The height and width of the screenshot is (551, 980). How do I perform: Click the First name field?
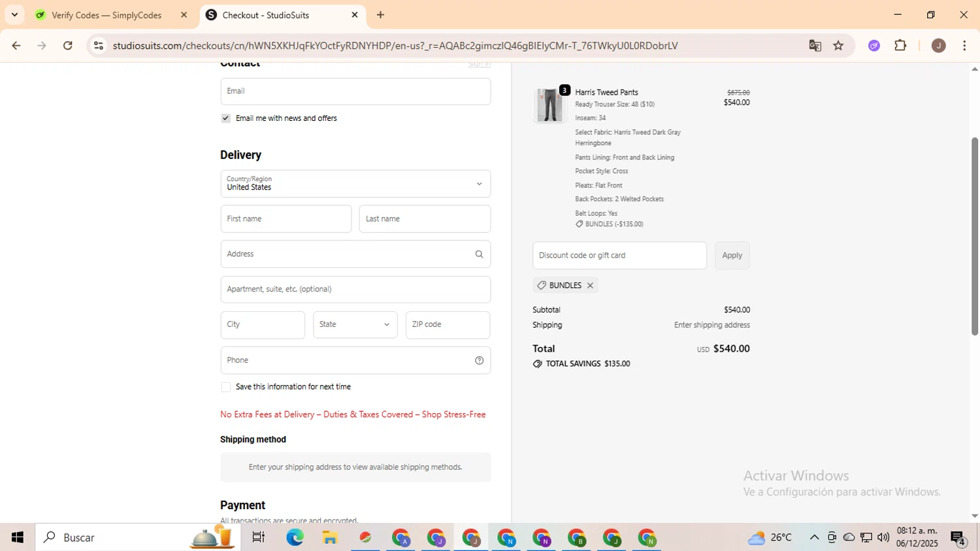[286, 219]
